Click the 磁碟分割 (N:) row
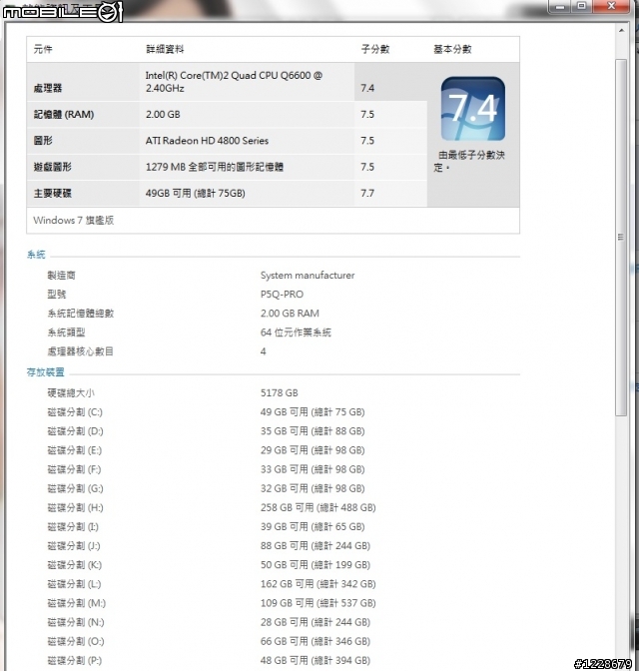639x672 pixels. [x=209, y=622]
